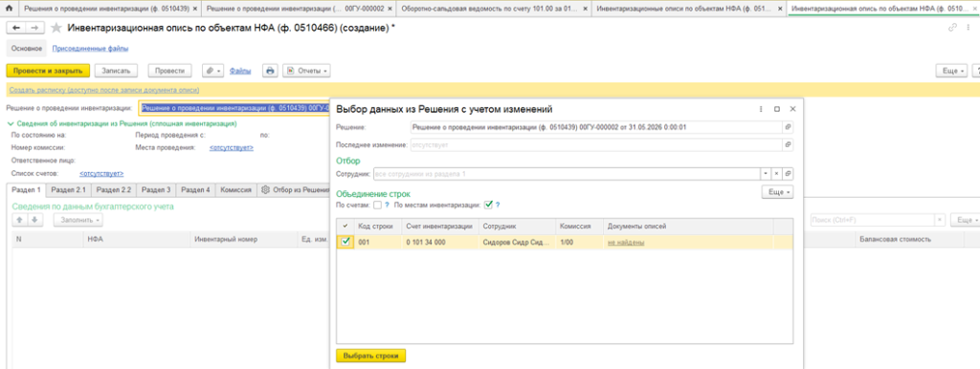Toggle the По счетам checkbox
The image size is (980, 369).
point(377,205)
